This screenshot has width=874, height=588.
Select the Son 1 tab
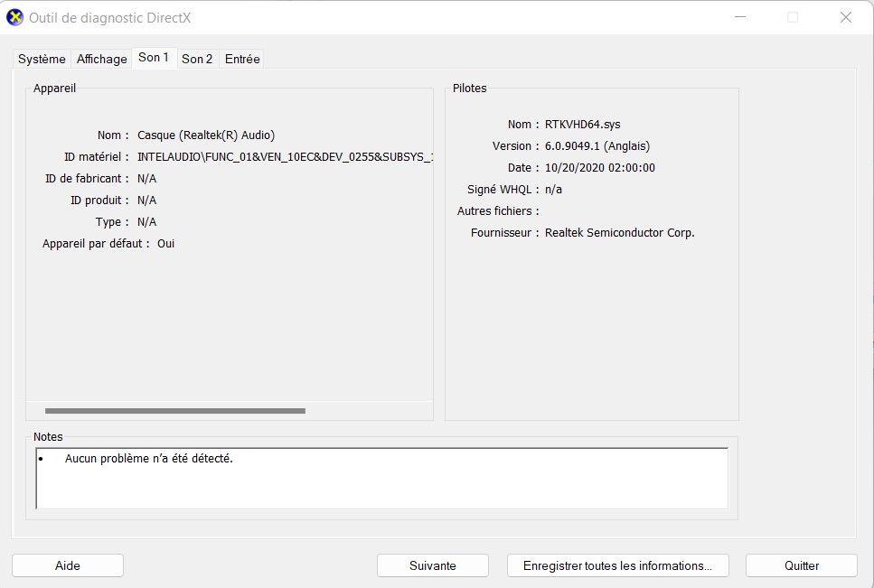point(154,57)
